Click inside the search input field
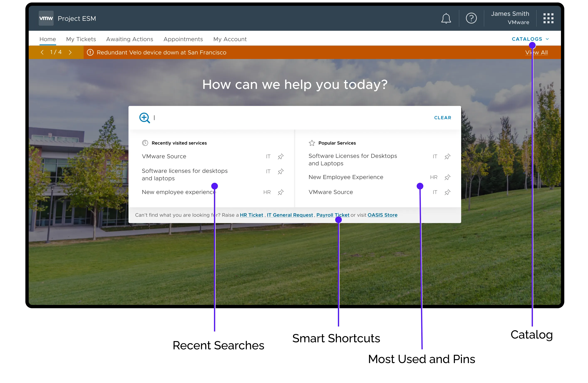 222,118
